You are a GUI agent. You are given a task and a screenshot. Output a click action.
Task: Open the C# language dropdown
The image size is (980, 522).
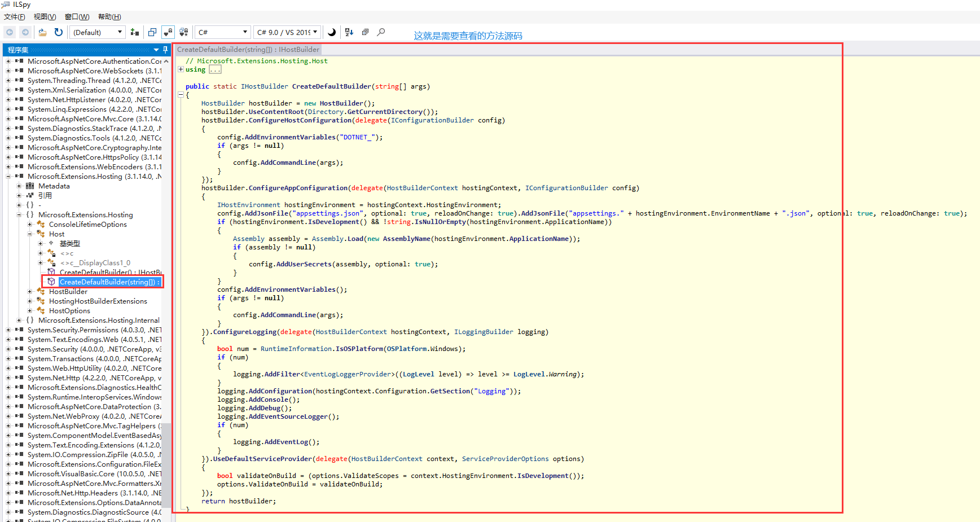pyautogui.click(x=223, y=32)
